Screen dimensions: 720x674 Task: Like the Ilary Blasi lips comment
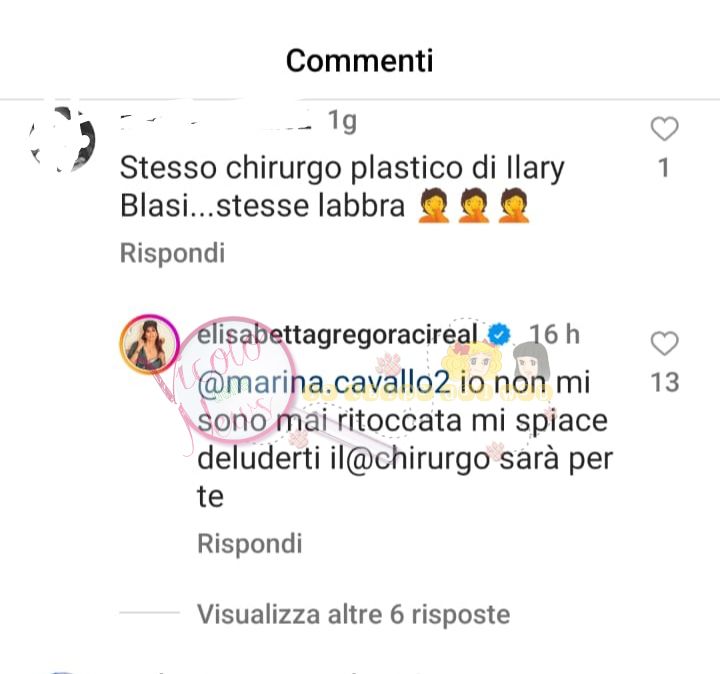pyautogui.click(x=664, y=129)
